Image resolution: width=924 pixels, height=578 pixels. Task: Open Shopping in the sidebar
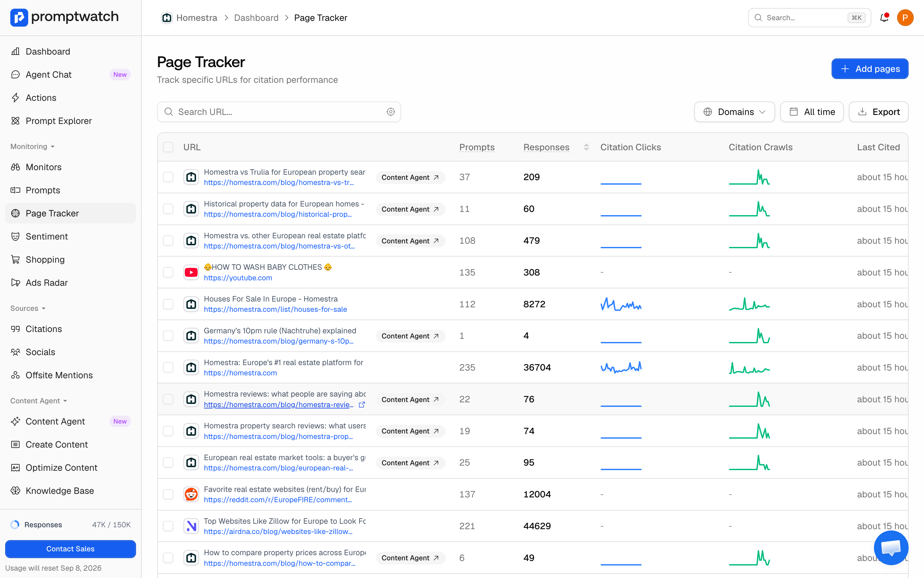tap(71, 259)
